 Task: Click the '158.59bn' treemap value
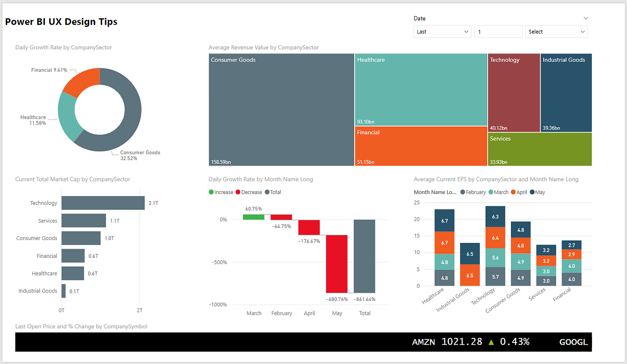coord(221,162)
